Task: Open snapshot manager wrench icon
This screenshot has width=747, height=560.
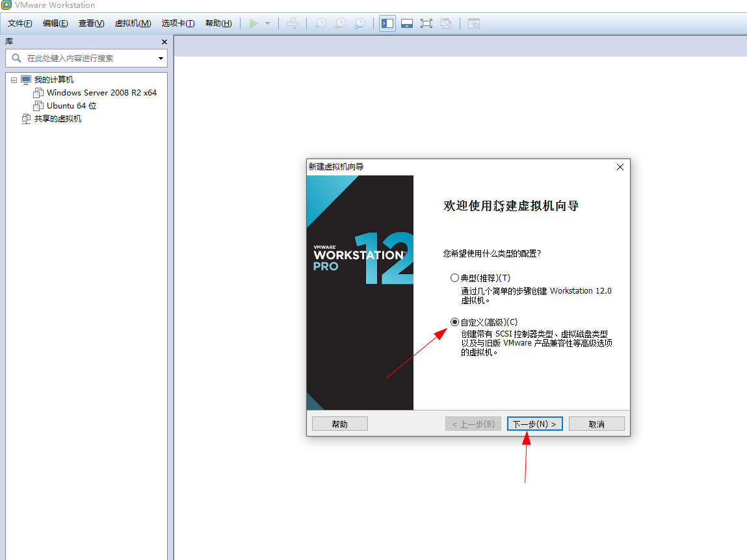Action: pyautogui.click(x=360, y=23)
